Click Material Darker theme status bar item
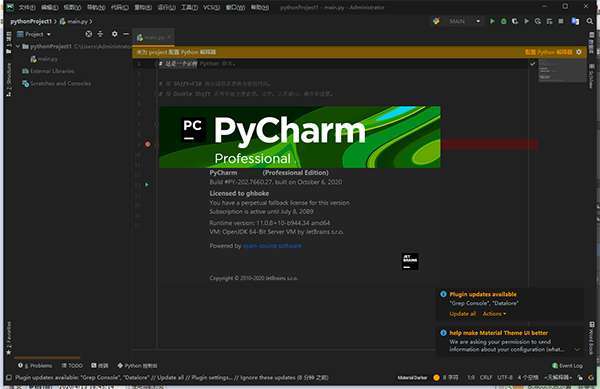The height and width of the screenshot is (389, 600). pos(412,378)
